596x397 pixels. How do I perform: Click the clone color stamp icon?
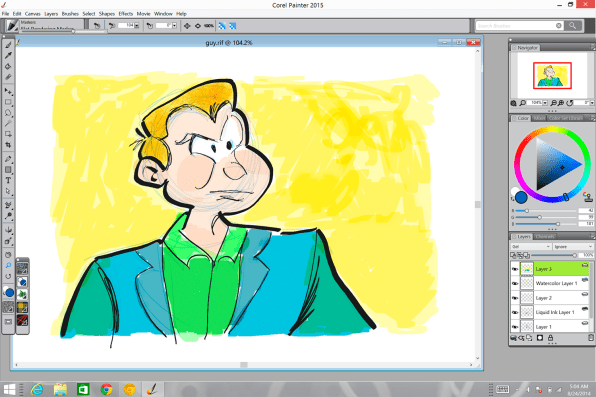click(x=588, y=197)
